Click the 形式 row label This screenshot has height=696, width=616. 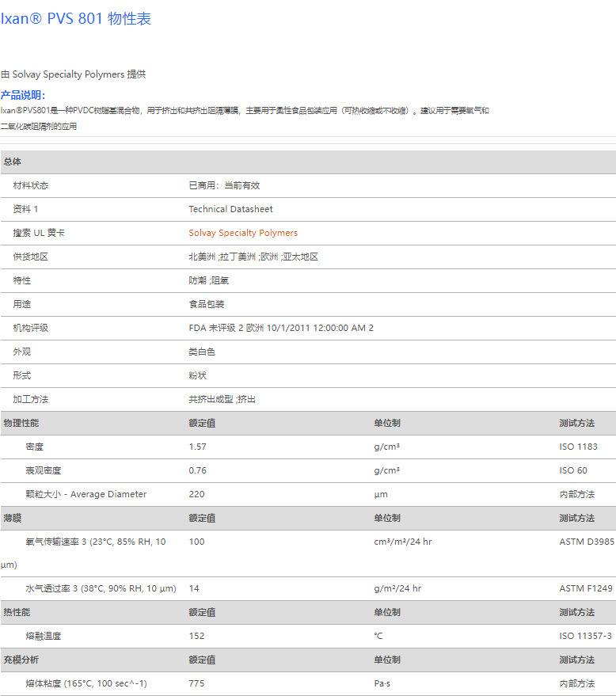coord(21,375)
